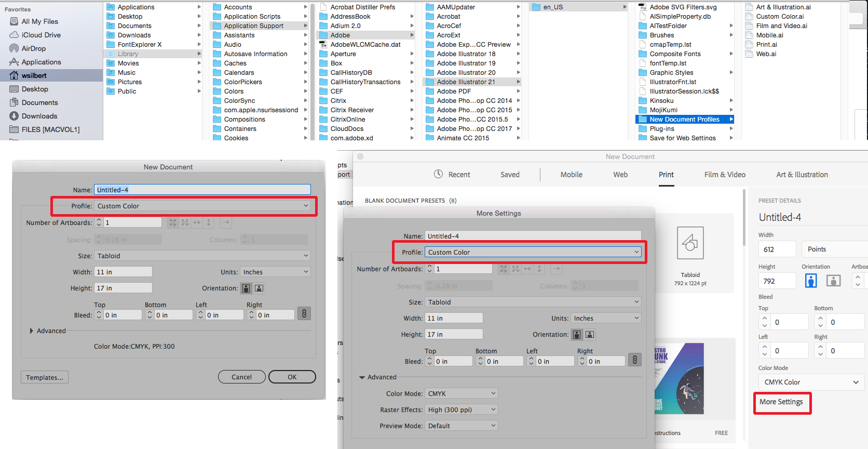Select the Application Support folder

click(260, 26)
